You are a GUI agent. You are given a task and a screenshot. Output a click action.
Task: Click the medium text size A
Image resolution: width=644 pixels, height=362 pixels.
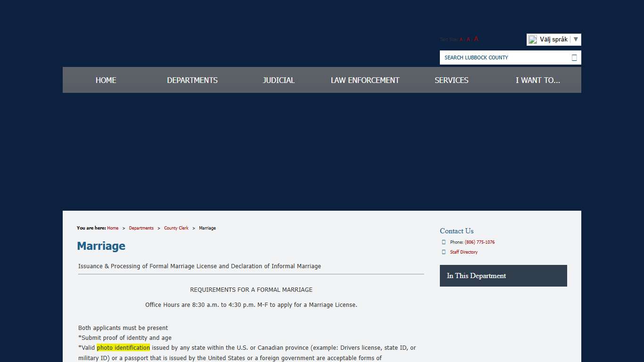click(468, 40)
